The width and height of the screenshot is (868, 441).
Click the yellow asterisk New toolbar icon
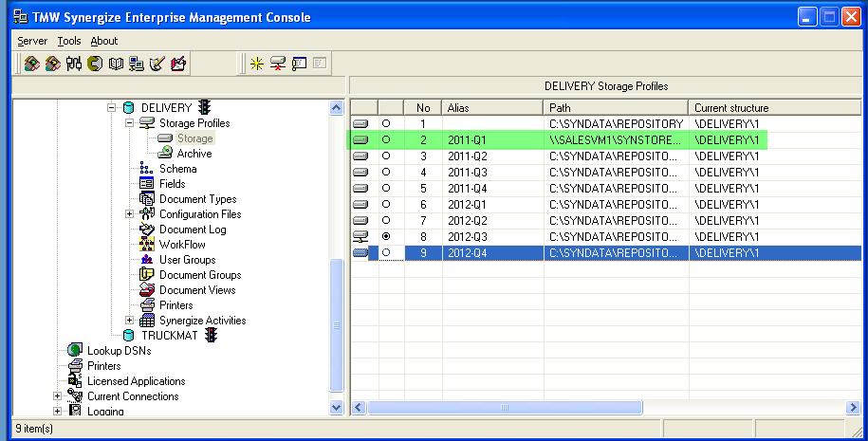coord(256,64)
